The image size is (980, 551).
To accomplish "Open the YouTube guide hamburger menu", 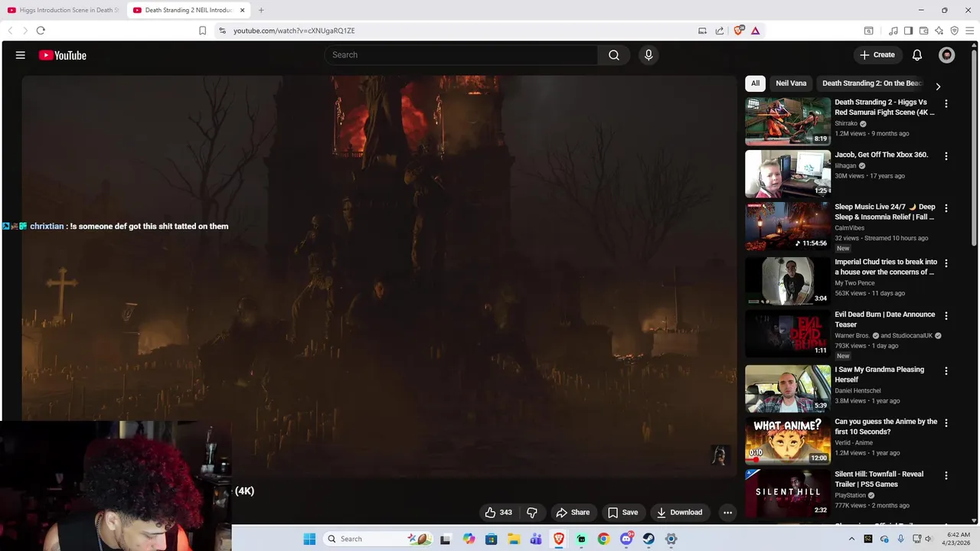I will [x=21, y=55].
